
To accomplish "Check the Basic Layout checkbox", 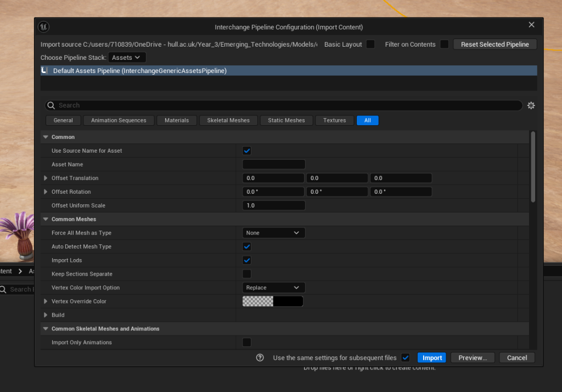I will pyautogui.click(x=370, y=44).
